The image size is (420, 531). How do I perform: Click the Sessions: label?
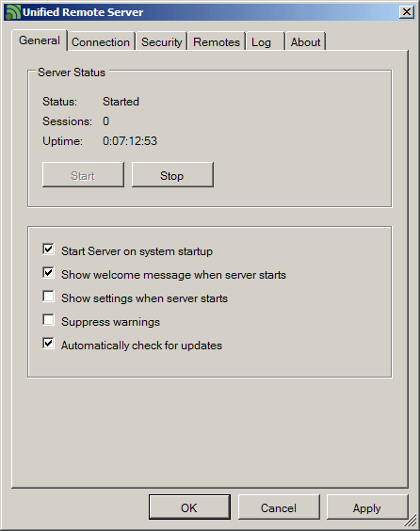(x=67, y=121)
